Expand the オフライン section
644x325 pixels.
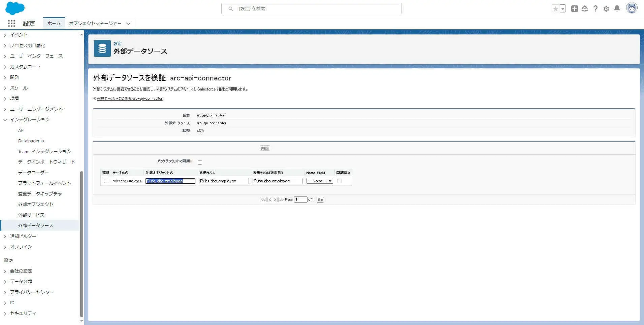(x=5, y=247)
